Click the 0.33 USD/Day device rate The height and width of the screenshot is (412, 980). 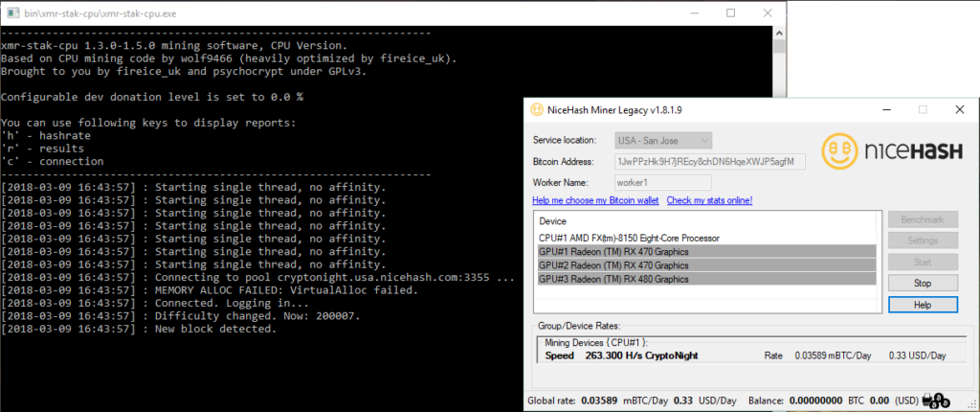(918, 355)
